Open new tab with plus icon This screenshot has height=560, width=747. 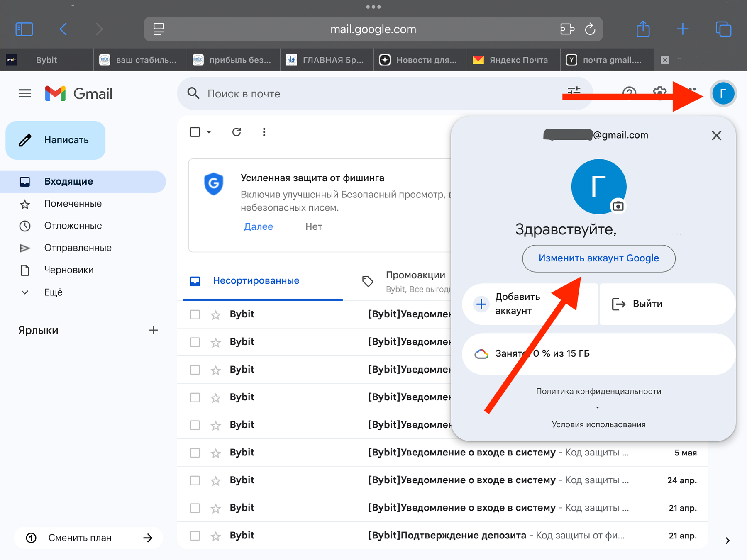coord(683,29)
